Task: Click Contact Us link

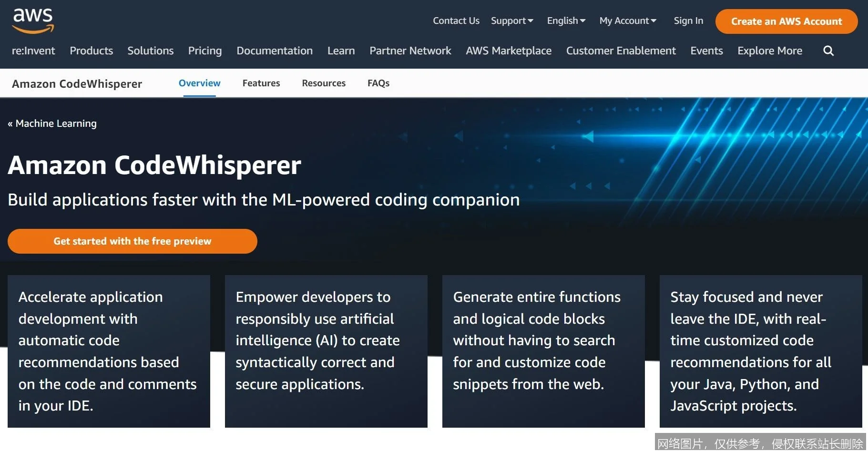Action: click(x=456, y=21)
